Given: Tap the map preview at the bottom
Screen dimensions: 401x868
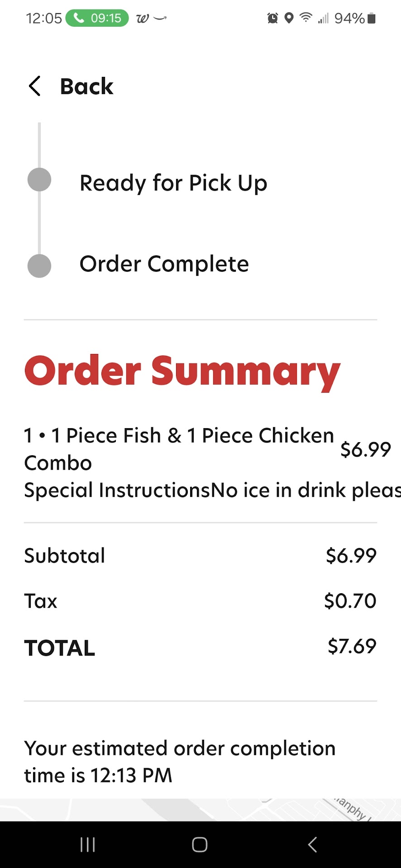Looking at the screenshot, I should (x=200, y=810).
